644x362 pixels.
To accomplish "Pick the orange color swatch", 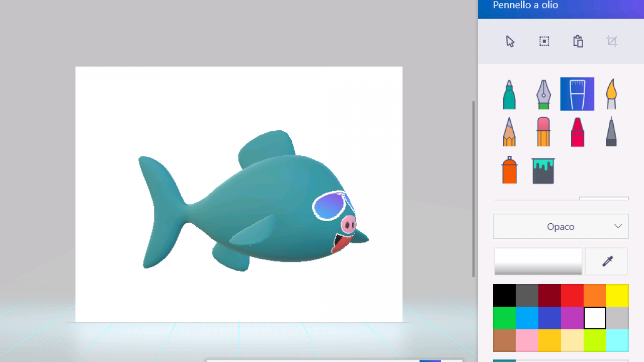I will point(595,296).
